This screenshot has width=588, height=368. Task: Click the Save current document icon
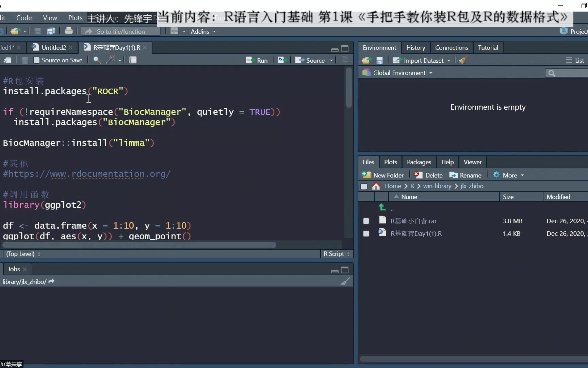pyautogui.click(x=38, y=31)
